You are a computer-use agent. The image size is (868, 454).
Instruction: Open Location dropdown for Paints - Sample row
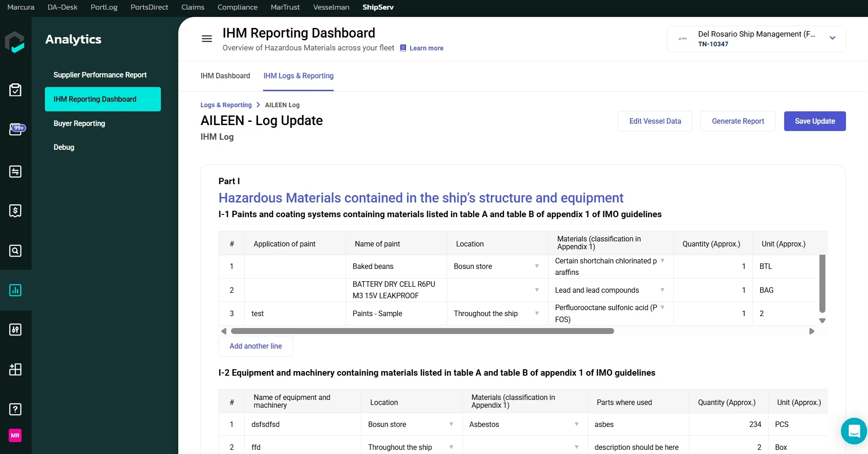[537, 313]
